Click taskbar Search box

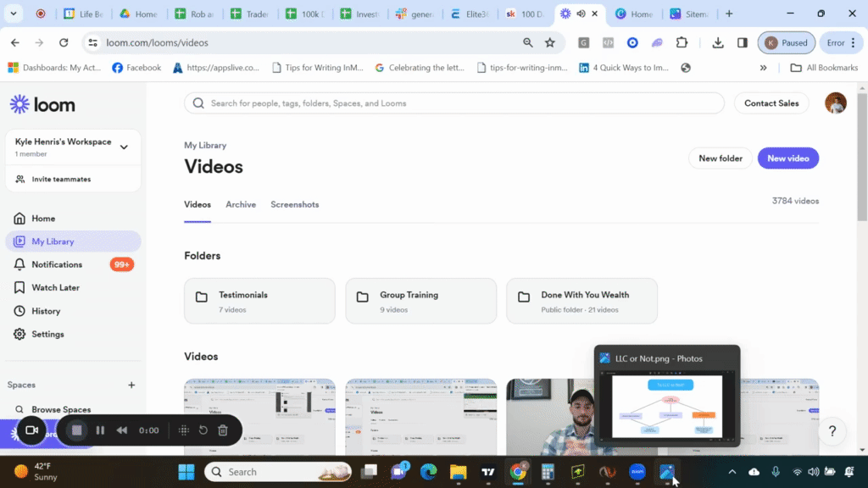point(278,472)
